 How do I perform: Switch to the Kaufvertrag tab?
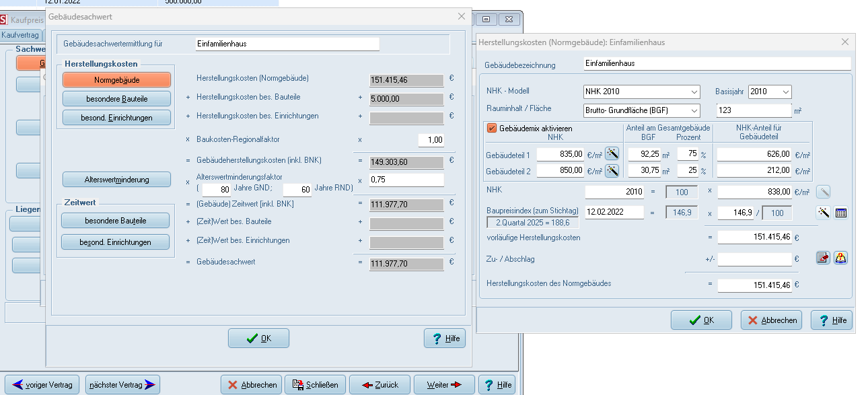(x=20, y=34)
